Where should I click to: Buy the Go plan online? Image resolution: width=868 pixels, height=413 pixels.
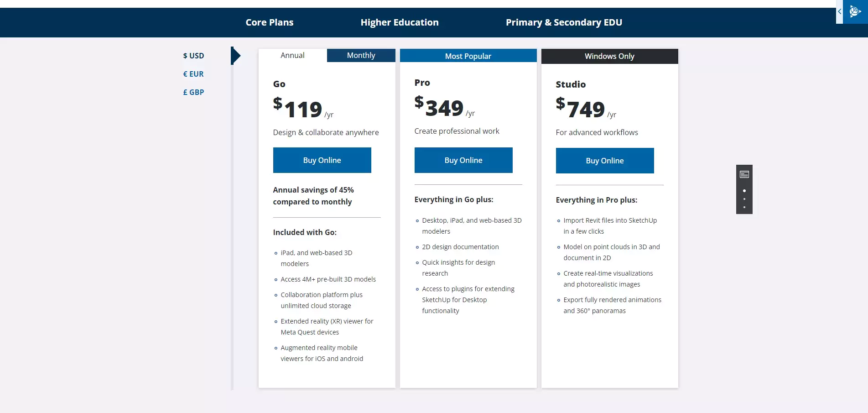click(x=322, y=160)
